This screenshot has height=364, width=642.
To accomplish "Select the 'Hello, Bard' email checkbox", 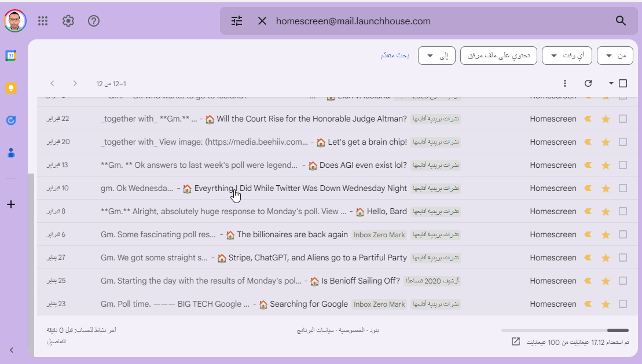I will pos(623,211).
